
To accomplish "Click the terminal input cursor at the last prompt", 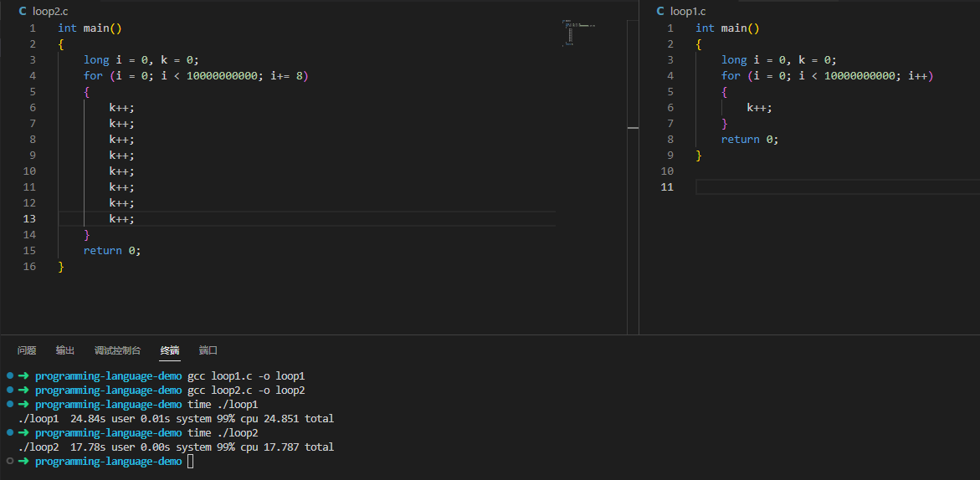I will 191,462.
